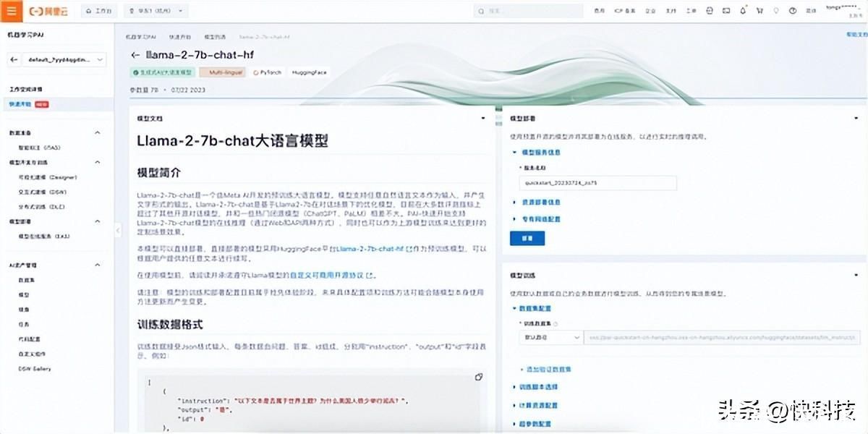Collapse the 模型服务信息 section

pyautogui.click(x=536, y=153)
